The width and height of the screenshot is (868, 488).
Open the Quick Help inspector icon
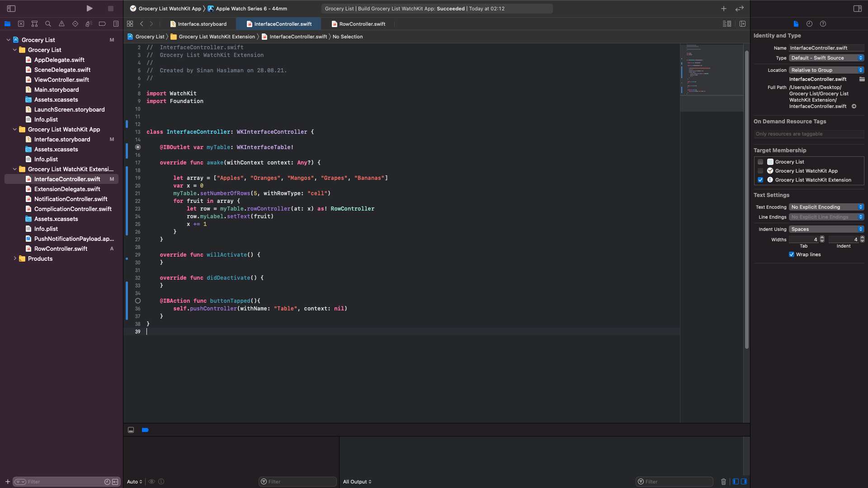pyautogui.click(x=823, y=23)
